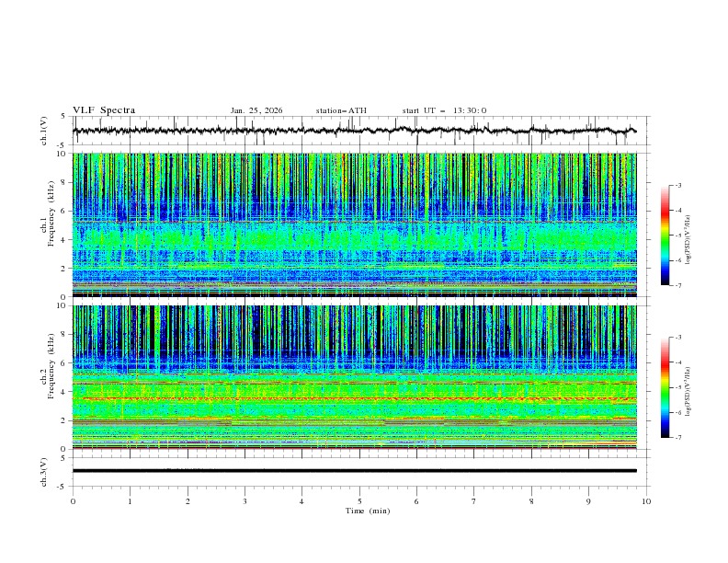This screenshot has width=728, height=563.
Task: Click time axis tick label "7"
Action: (474, 501)
